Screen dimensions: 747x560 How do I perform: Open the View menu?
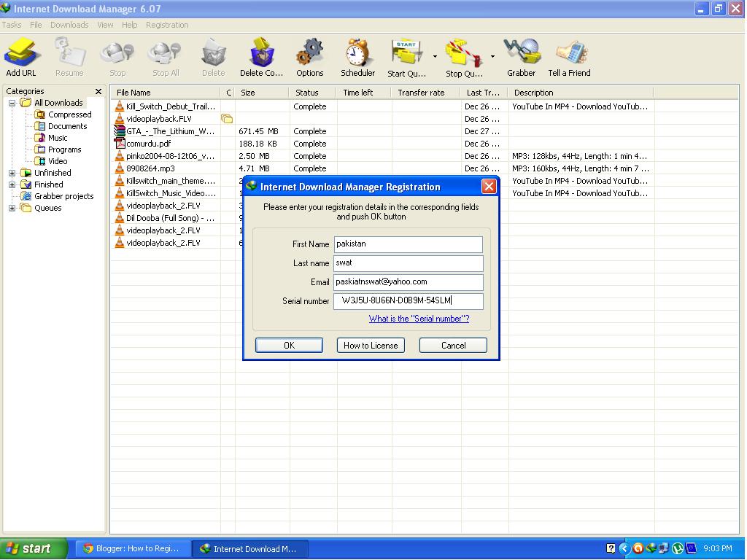click(105, 25)
